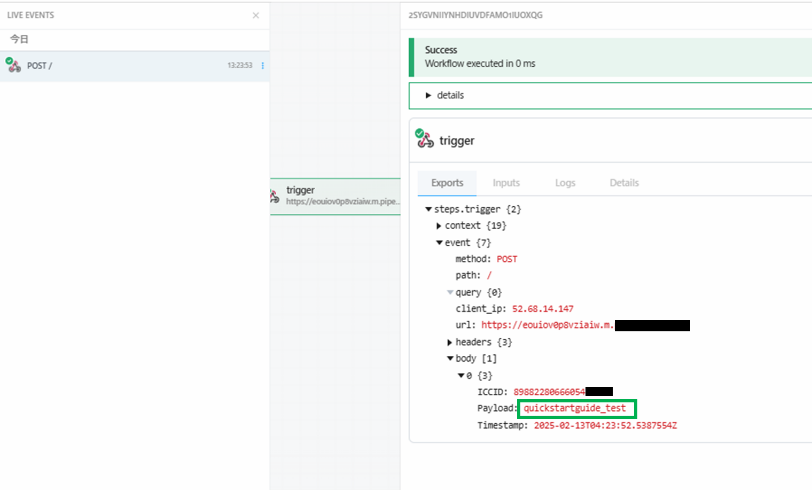Viewport: 812px width, 490px height.
Task: Expand the details disclosure triangle
Action: click(x=429, y=96)
